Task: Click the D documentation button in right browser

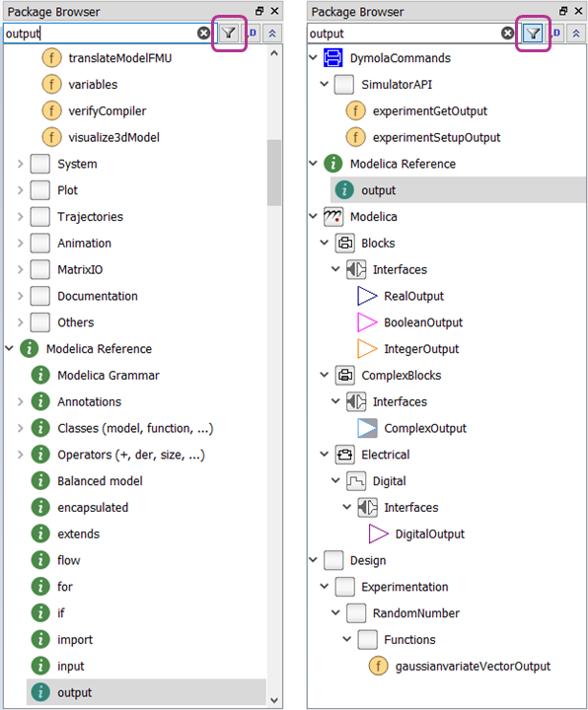Action: tap(556, 34)
